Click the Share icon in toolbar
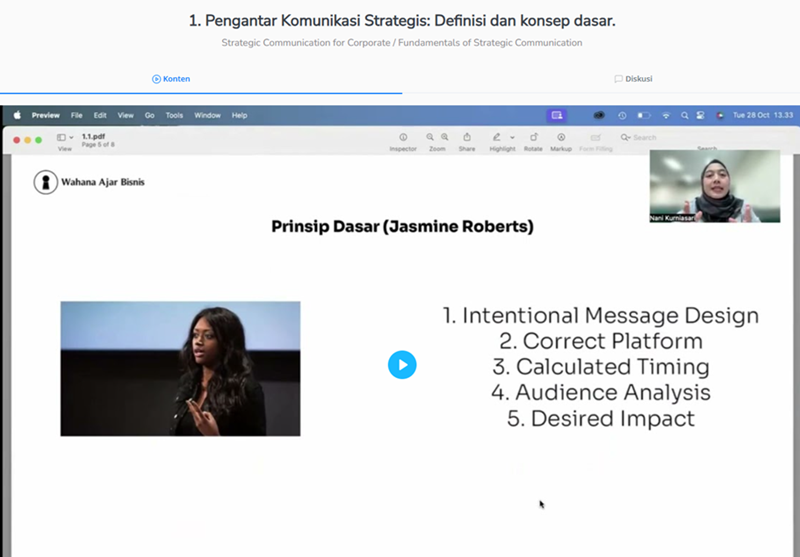The height and width of the screenshot is (557, 800). [x=467, y=137]
